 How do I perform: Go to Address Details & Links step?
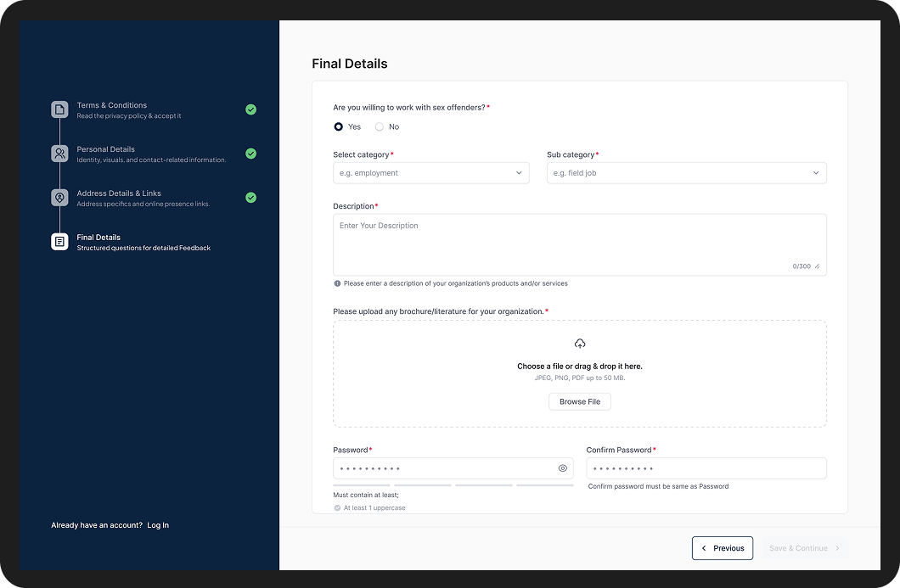[154, 198]
